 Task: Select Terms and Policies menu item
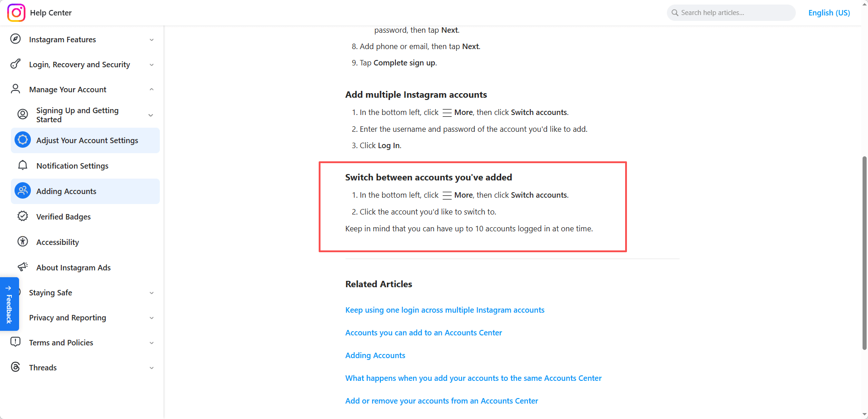[61, 343]
